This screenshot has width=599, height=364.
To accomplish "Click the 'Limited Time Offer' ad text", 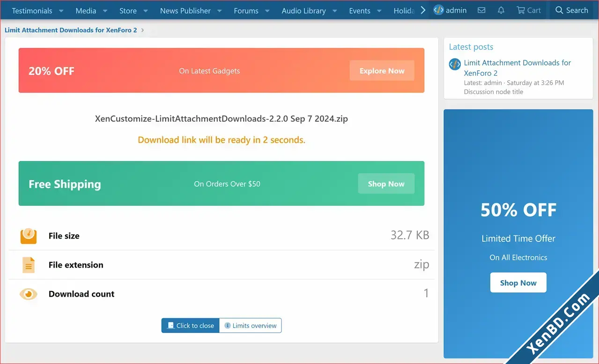I will pos(518,239).
